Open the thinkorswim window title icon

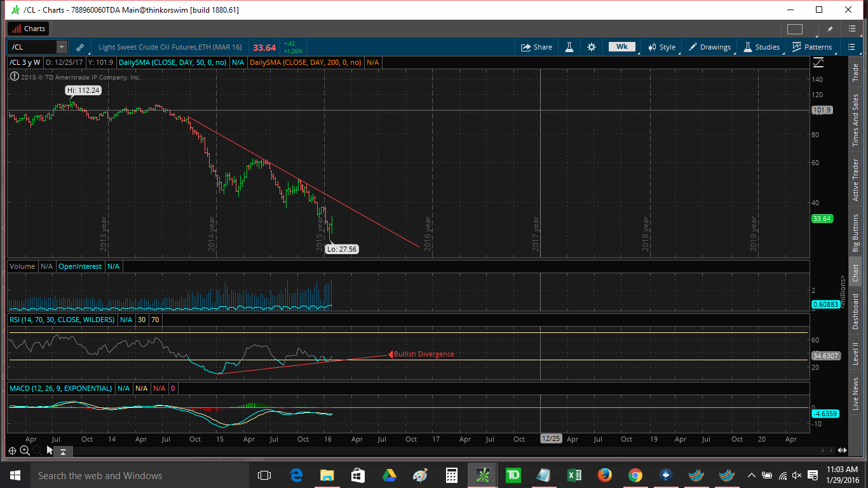(15, 10)
